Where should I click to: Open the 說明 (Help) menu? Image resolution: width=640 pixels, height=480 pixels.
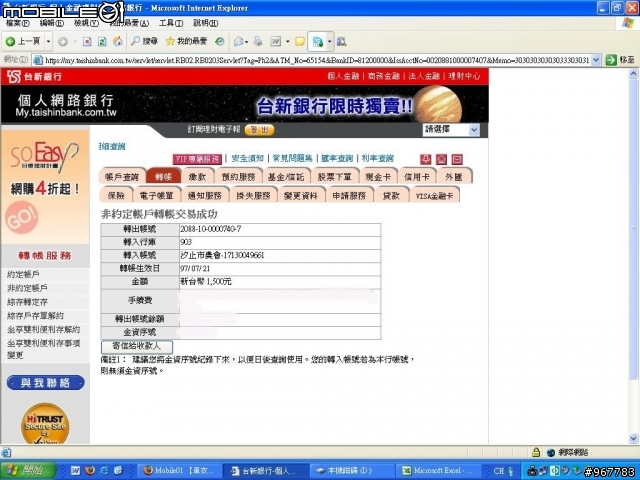pyautogui.click(x=206, y=23)
